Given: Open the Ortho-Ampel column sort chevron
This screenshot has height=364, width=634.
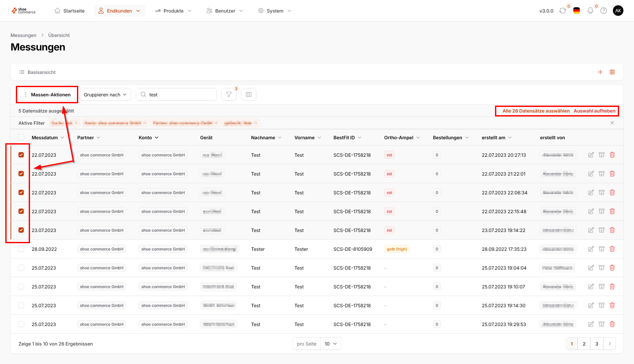Looking at the screenshot, I should coord(418,138).
